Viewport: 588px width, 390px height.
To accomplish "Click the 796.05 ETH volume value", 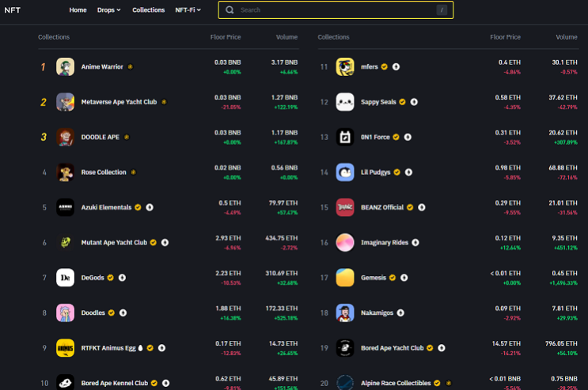I will [x=561, y=343].
